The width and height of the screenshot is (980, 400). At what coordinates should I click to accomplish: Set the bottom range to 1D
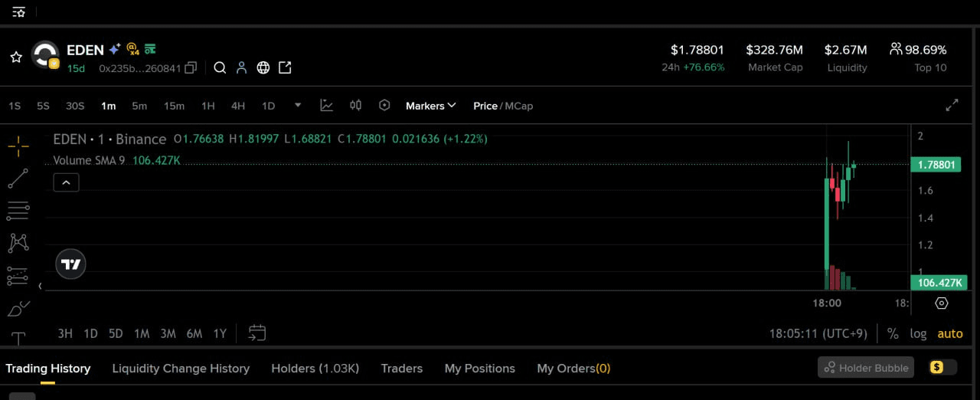[x=90, y=333]
